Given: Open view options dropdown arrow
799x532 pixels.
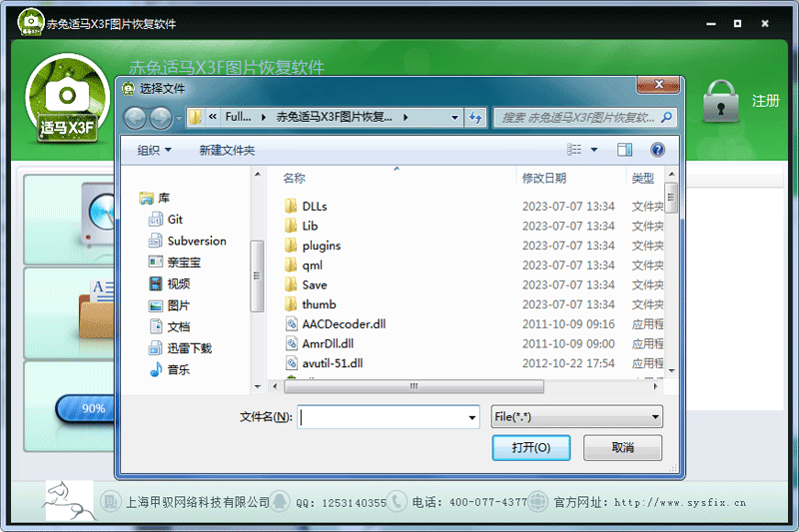Looking at the screenshot, I should coord(594,150).
